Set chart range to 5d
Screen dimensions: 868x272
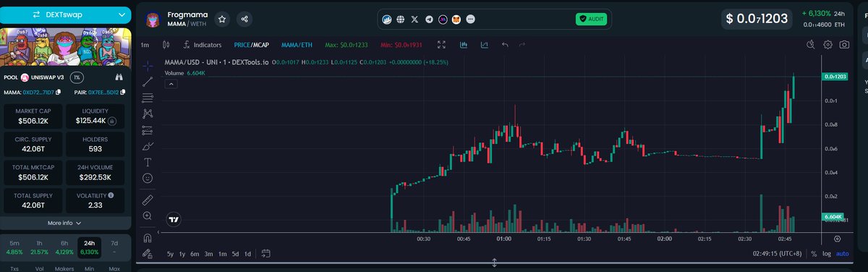[x=234, y=254]
